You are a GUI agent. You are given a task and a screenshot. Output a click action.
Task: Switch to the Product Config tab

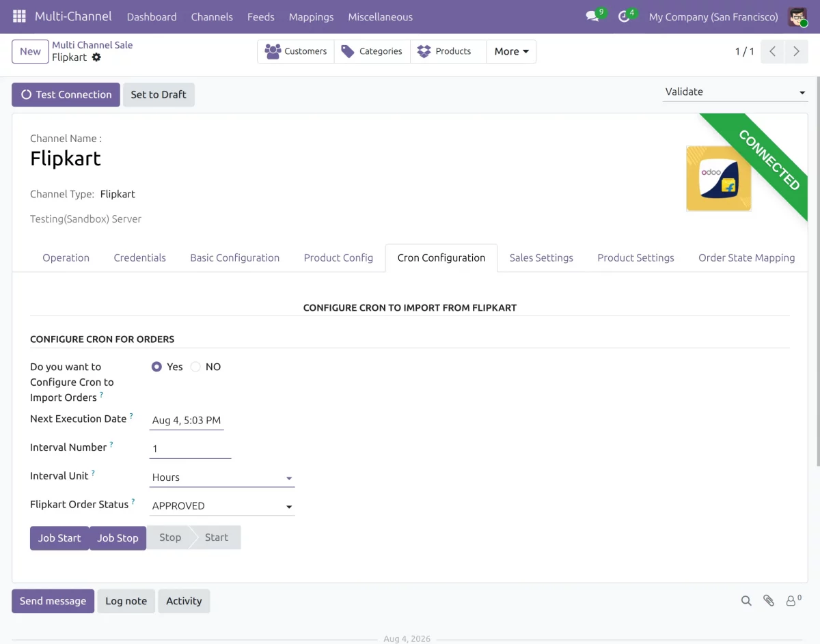click(338, 257)
